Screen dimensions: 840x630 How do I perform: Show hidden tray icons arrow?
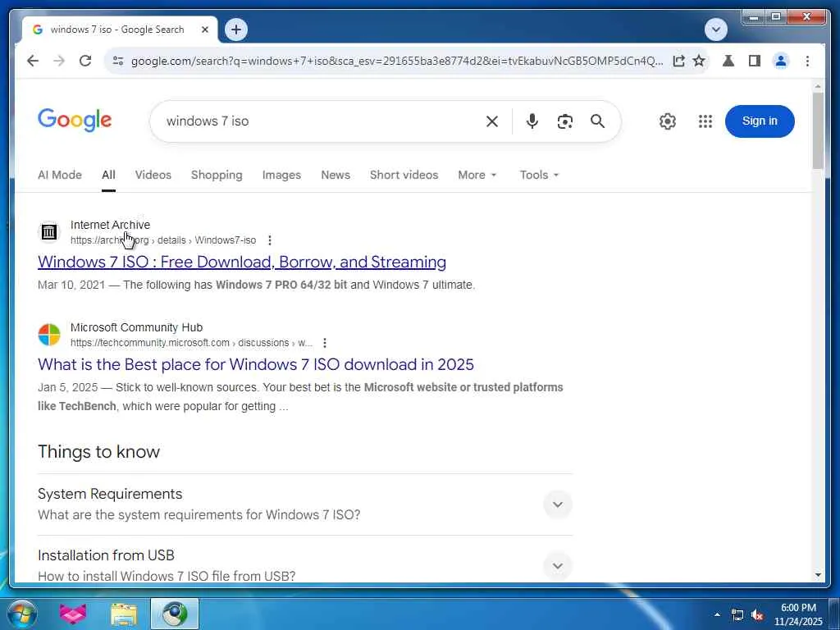pos(717,614)
